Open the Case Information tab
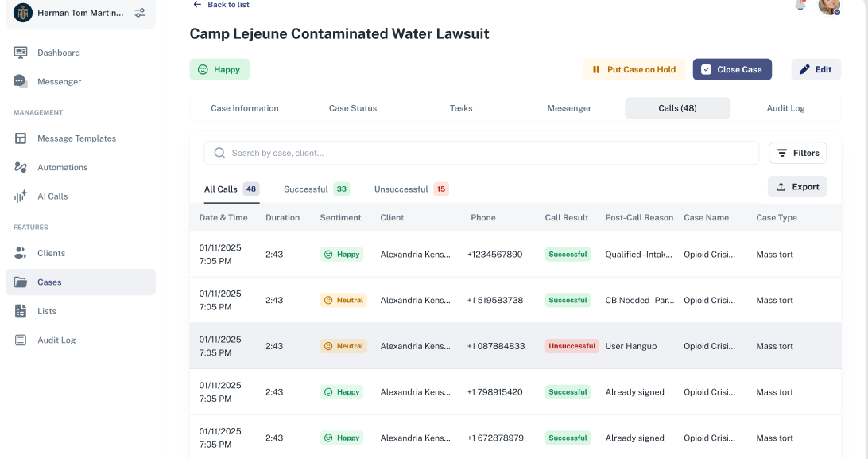The image size is (868, 459). pos(245,107)
